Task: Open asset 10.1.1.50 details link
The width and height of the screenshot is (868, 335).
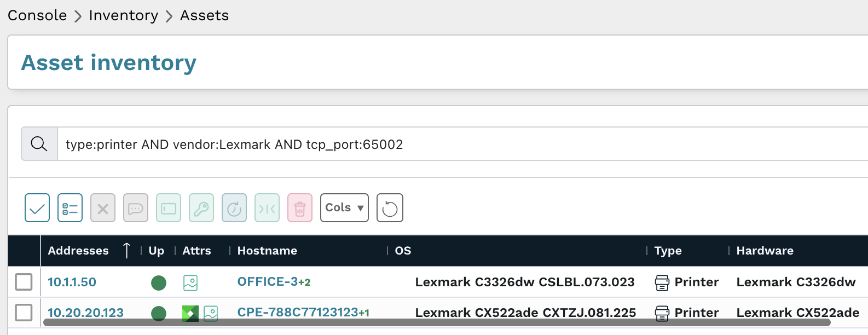Action: click(x=72, y=282)
